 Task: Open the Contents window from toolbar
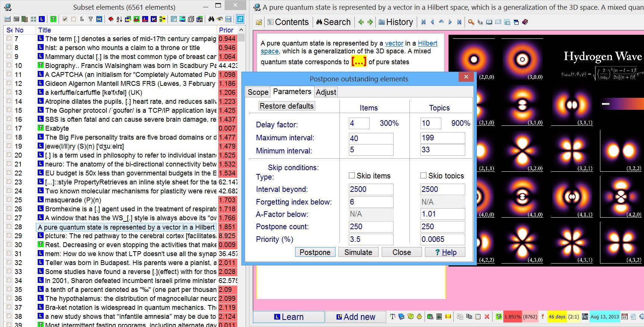288,22
